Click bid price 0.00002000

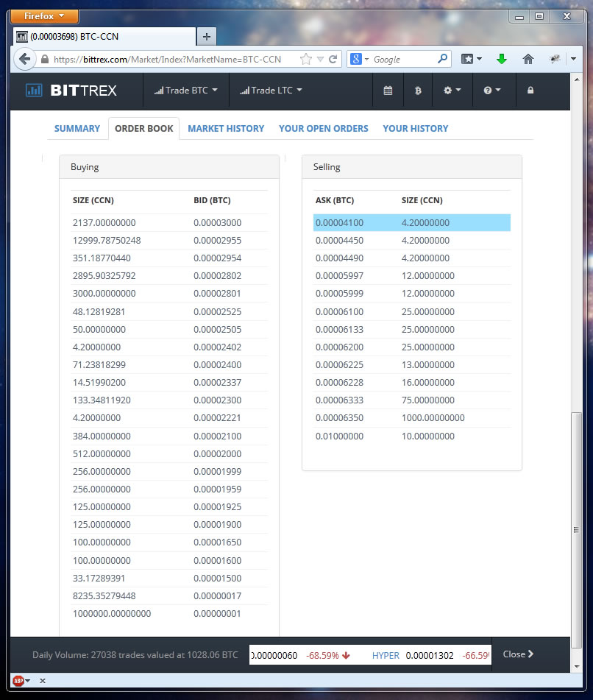click(217, 453)
